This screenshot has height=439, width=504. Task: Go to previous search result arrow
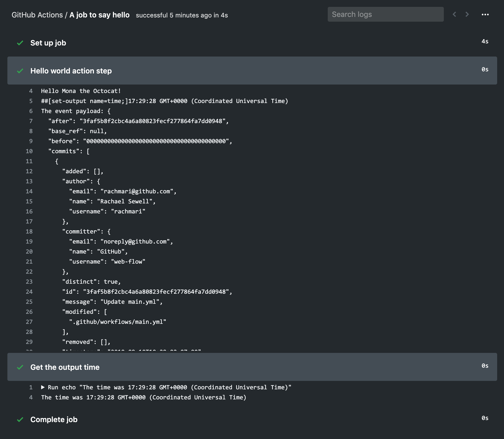pyautogui.click(x=454, y=14)
